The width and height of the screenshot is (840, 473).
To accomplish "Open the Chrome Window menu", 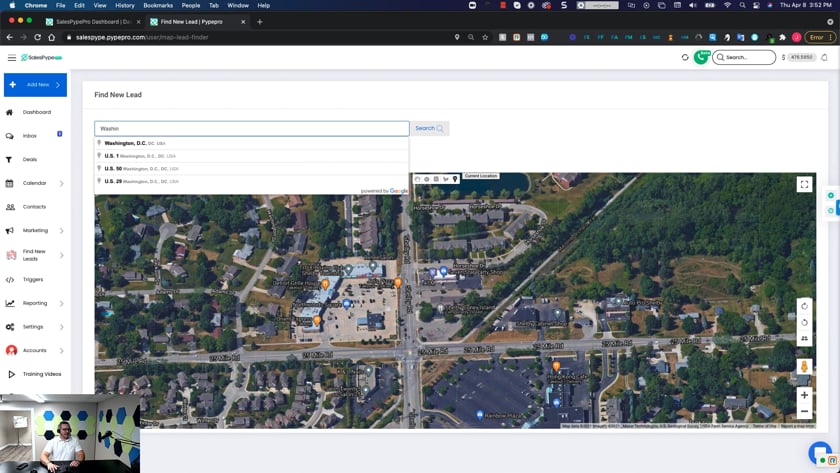I will (x=238, y=5).
